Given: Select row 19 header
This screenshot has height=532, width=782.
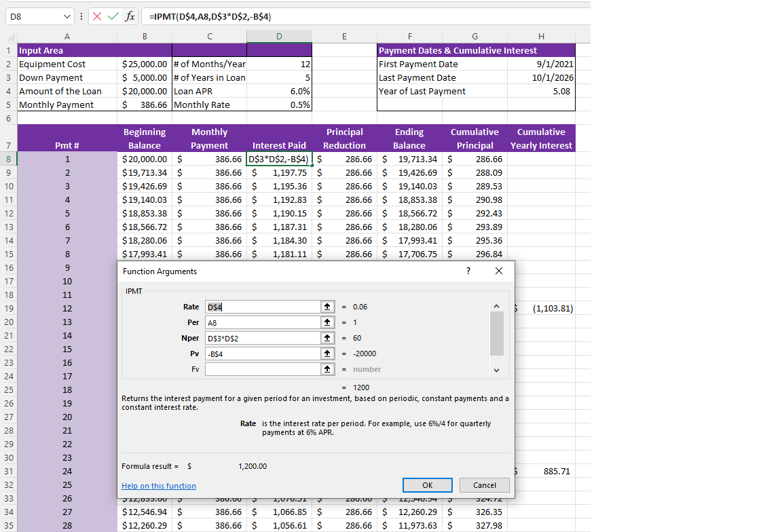Looking at the screenshot, I should tap(8, 308).
